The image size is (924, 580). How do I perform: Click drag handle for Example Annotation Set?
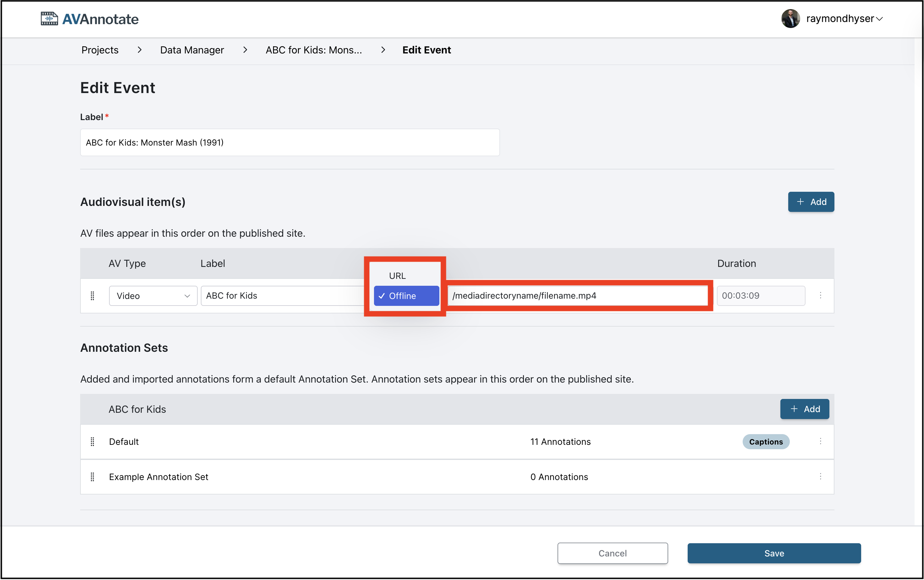92,477
